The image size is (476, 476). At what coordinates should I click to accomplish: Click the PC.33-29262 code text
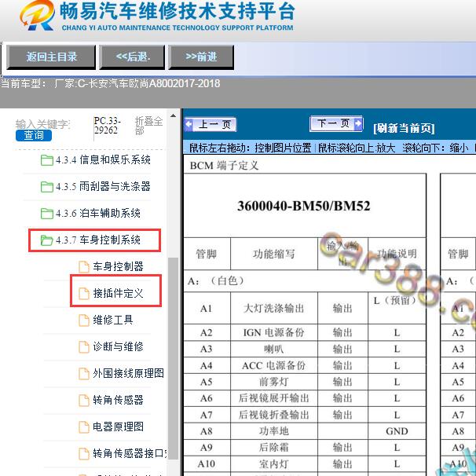click(x=108, y=126)
